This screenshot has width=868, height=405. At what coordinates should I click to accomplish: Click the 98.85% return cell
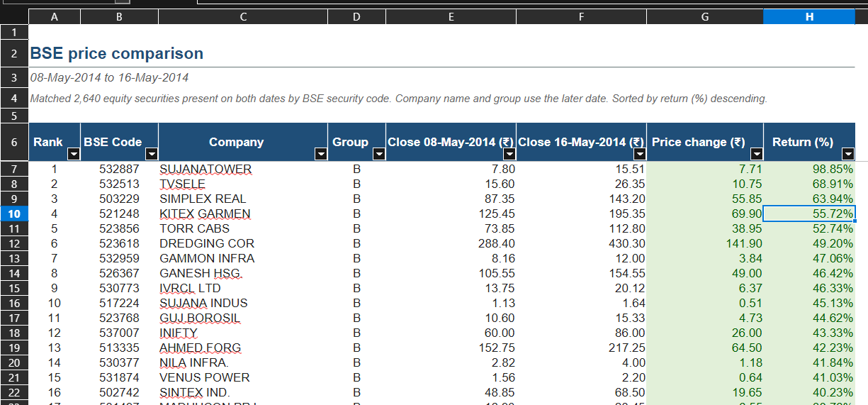pyautogui.click(x=809, y=169)
